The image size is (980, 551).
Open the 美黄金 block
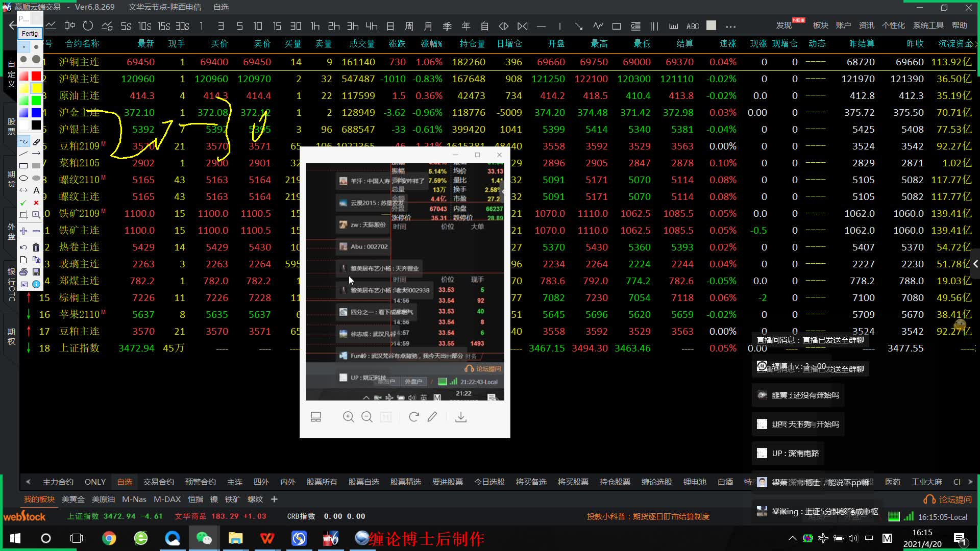click(73, 499)
